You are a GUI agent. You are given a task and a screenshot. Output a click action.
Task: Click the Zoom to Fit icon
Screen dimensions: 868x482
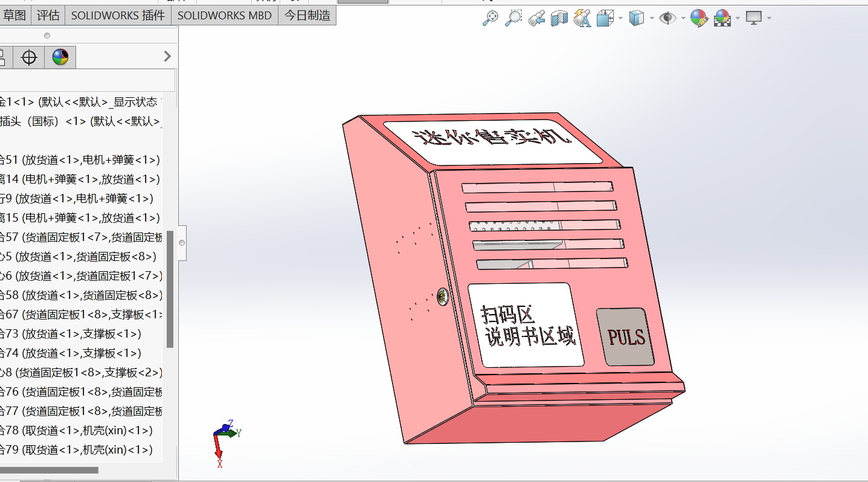click(x=490, y=18)
